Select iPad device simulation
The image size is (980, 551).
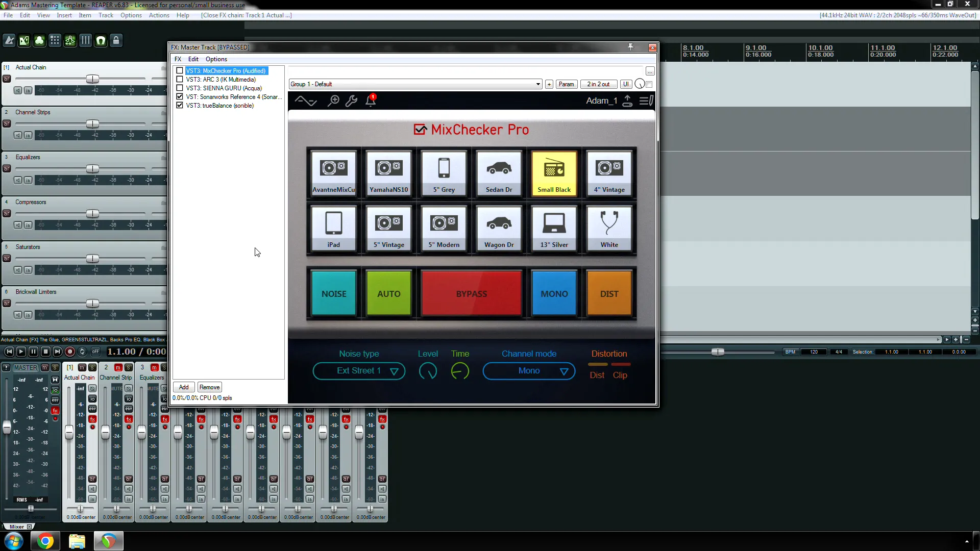point(334,229)
